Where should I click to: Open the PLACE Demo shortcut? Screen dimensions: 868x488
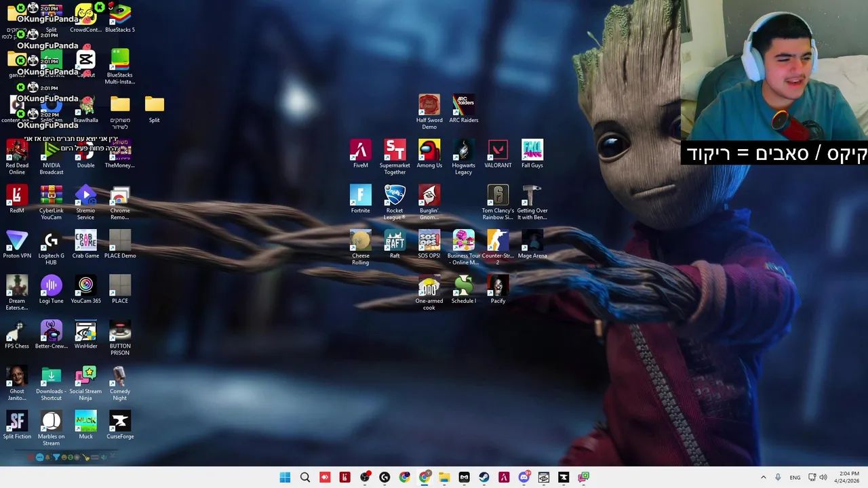click(x=120, y=245)
